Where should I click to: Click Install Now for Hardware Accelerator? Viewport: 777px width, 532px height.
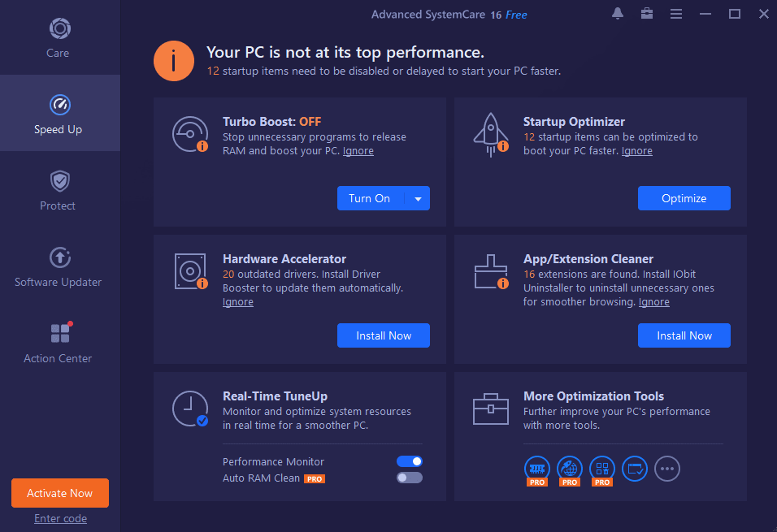coord(384,335)
